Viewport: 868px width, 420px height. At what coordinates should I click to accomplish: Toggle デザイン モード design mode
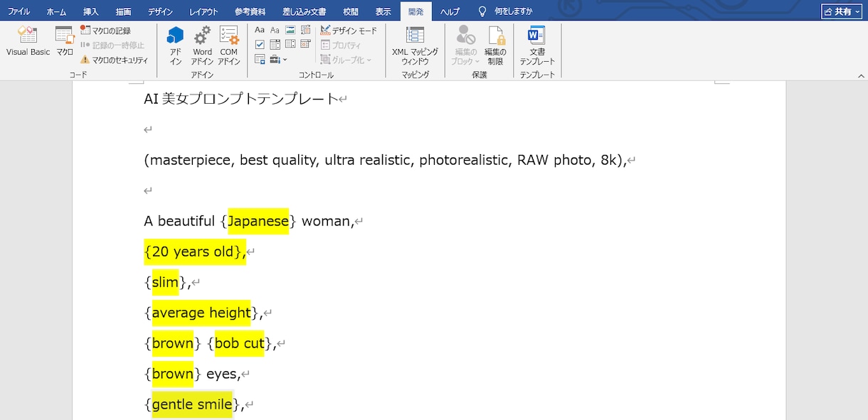coord(349,31)
